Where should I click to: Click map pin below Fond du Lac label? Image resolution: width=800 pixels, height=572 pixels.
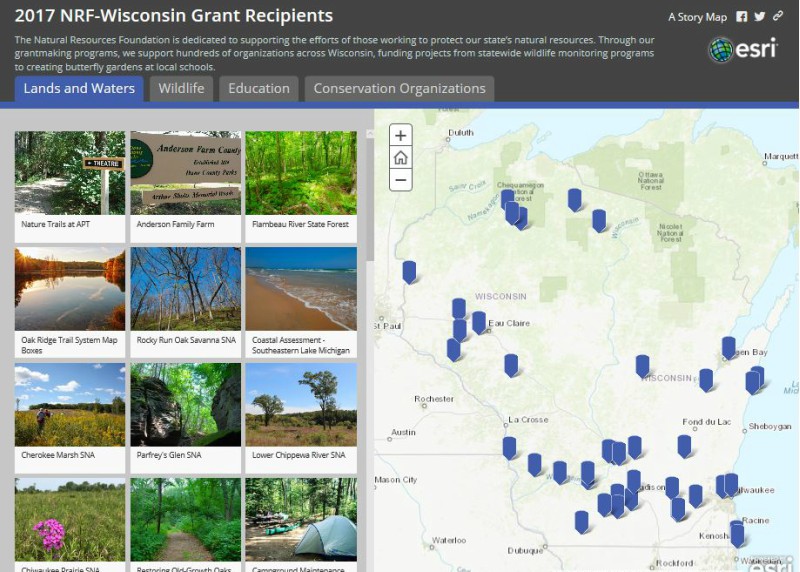[x=684, y=446]
